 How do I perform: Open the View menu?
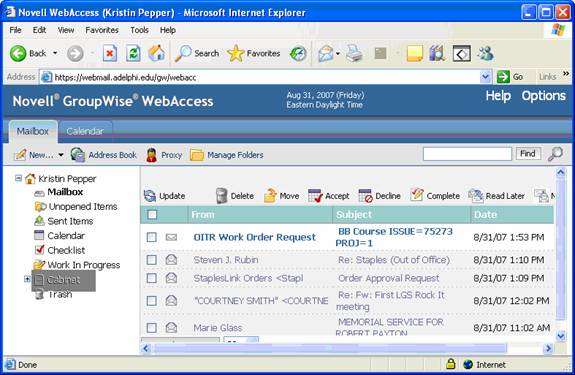click(66, 30)
